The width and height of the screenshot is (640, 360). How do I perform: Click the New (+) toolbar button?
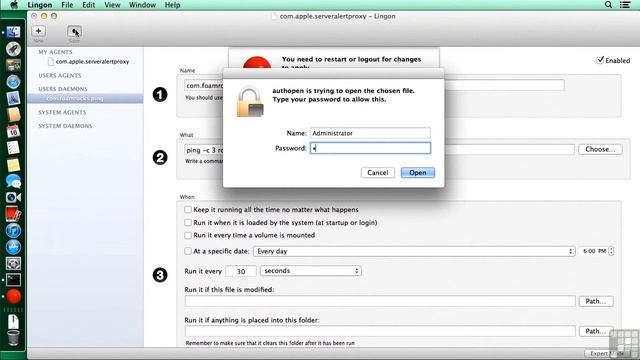click(38, 31)
